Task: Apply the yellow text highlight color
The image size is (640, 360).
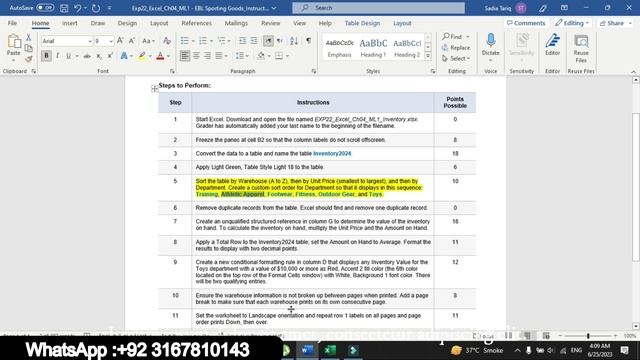Action: coord(142,56)
